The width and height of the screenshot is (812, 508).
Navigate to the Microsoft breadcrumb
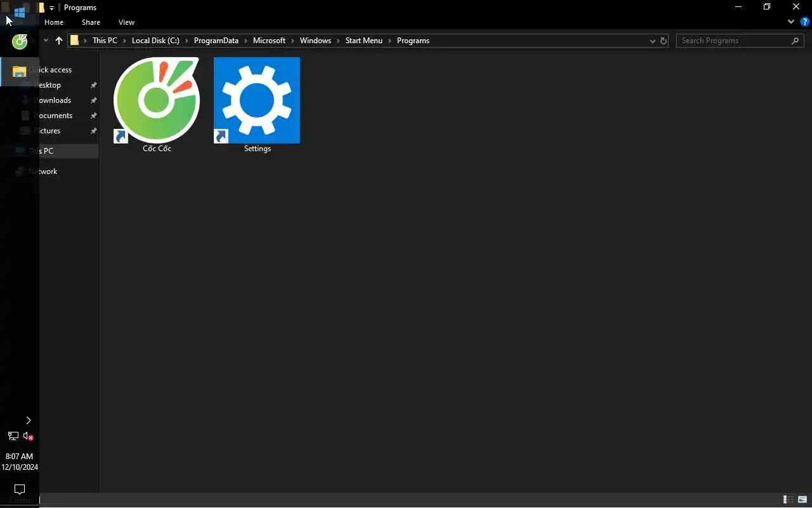click(269, 41)
